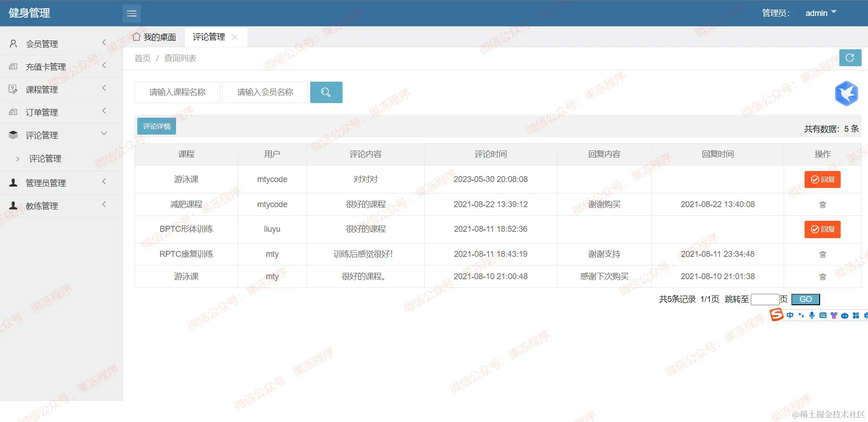
Task: Focus the 请输入会员名称 input field
Action: [265, 92]
